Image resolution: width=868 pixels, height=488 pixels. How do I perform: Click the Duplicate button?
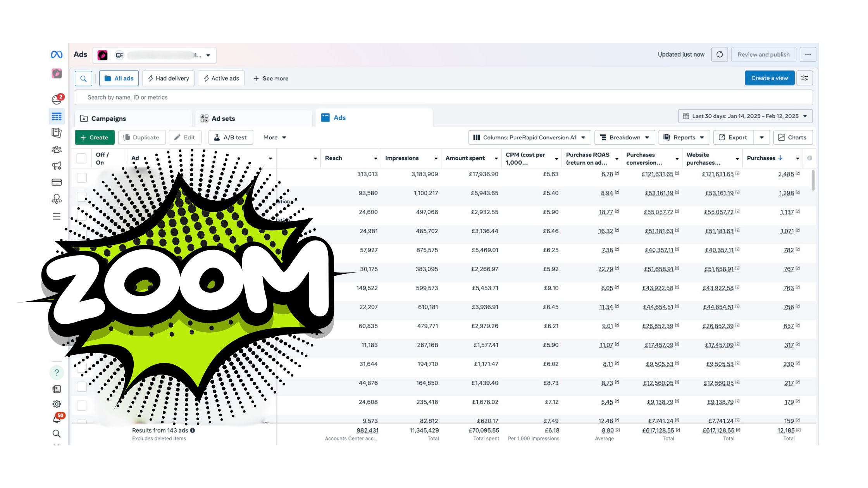pos(141,137)
